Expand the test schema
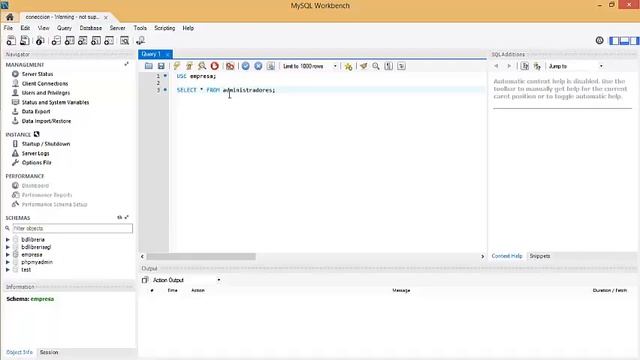The height and width of the screenshot is (360, 640). [x=8, y=269]
